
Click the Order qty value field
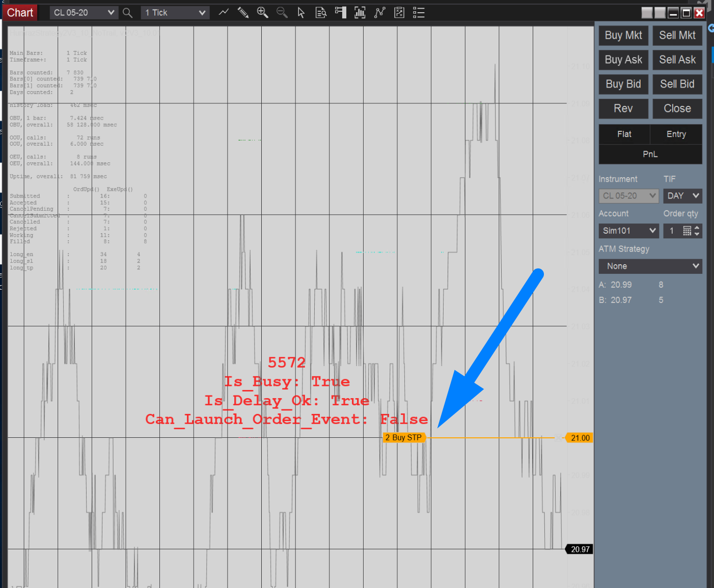click(x=673, y=231)
